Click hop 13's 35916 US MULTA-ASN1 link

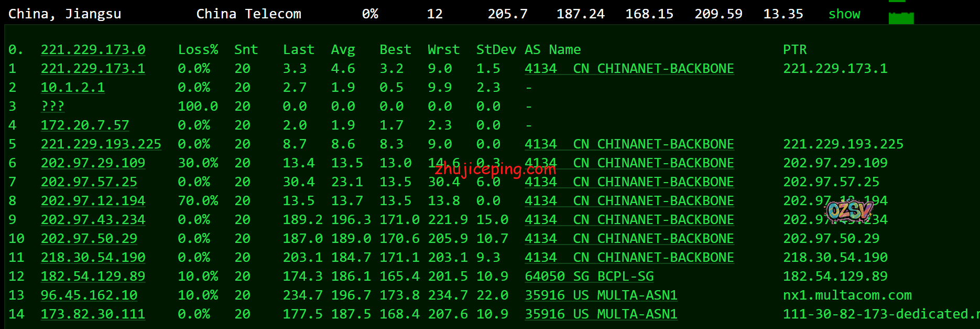pyautogui.click(x=601, y=295)
